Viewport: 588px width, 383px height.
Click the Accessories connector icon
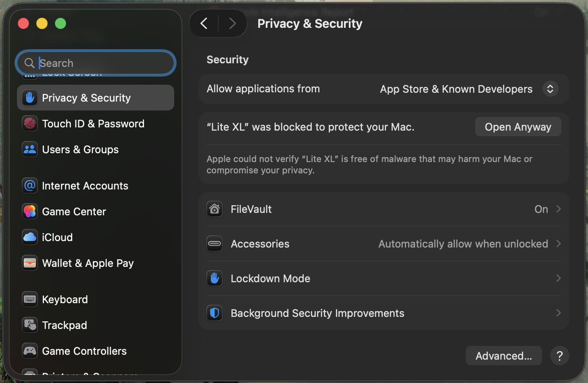coord(215,244)
